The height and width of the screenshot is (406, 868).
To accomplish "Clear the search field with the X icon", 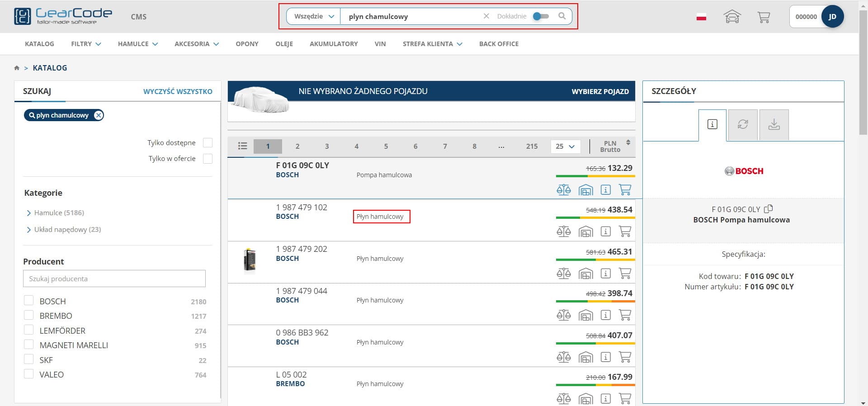I will coord(486,16).
